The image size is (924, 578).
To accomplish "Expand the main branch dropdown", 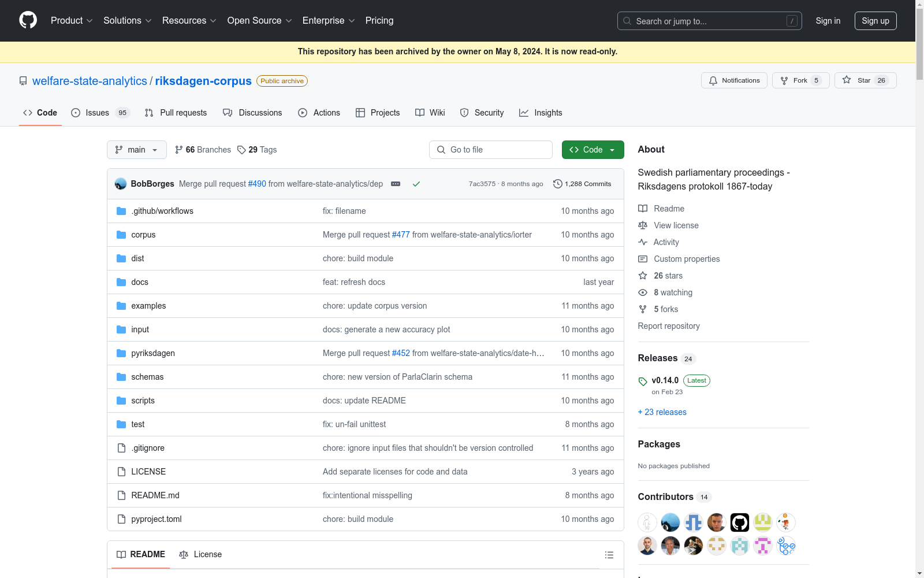I will click(x=137, y=150).
